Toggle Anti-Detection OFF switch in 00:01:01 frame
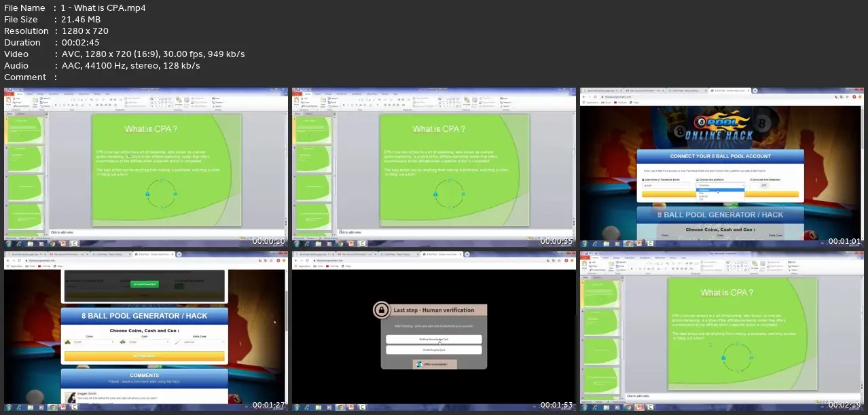868x415 pixels. (x=759, y=185)
